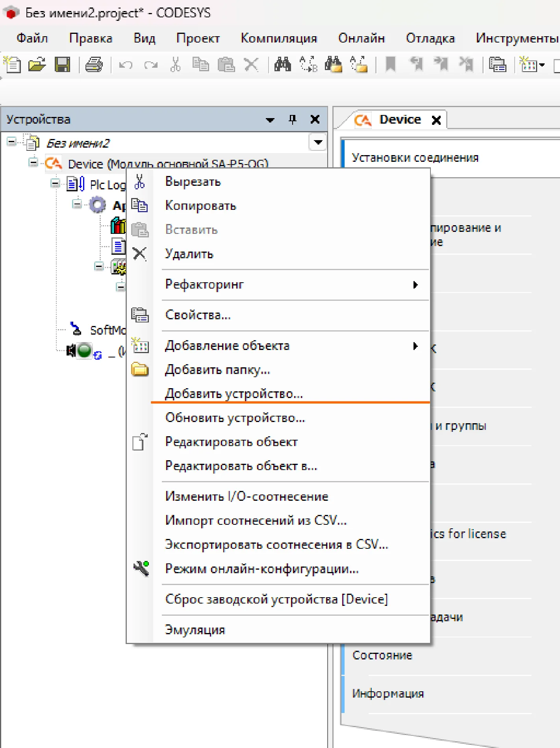Collapse the Device tree node
This screenshot has height=748, width=560.
tap(33, 162)
